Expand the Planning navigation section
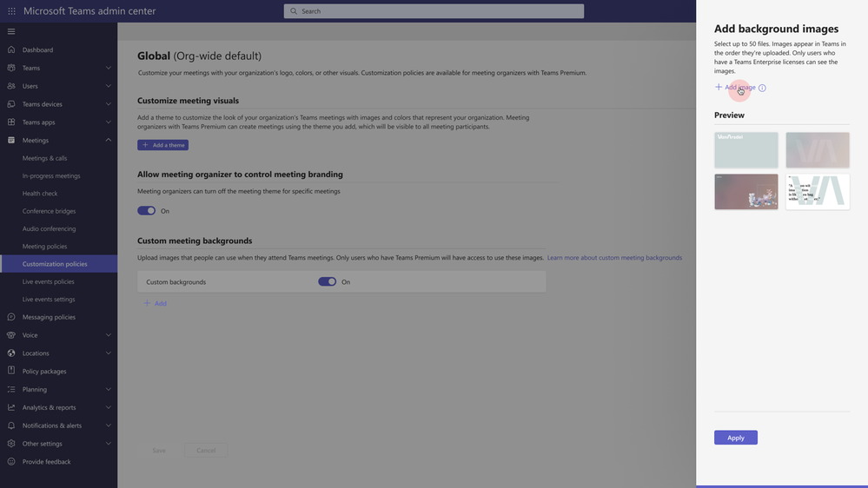 pyautogui.click(x=109, y=390)
